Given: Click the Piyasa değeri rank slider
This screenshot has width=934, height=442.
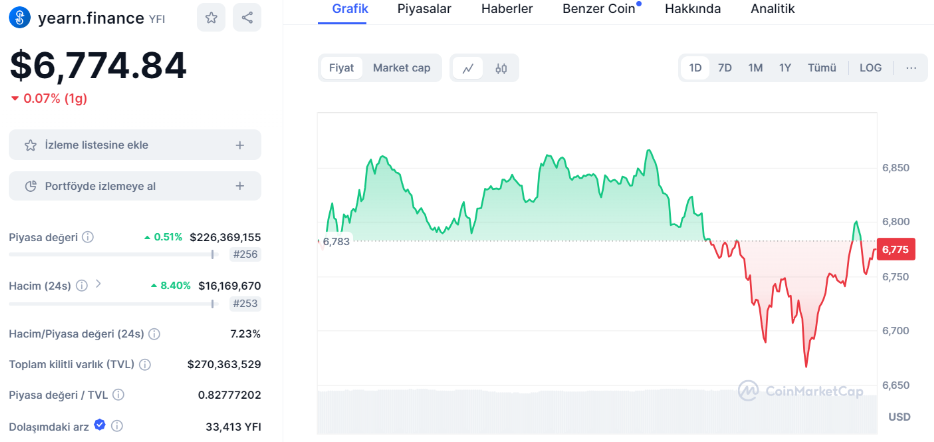Looking at the screenshot, I should click(x=114, y=254).
